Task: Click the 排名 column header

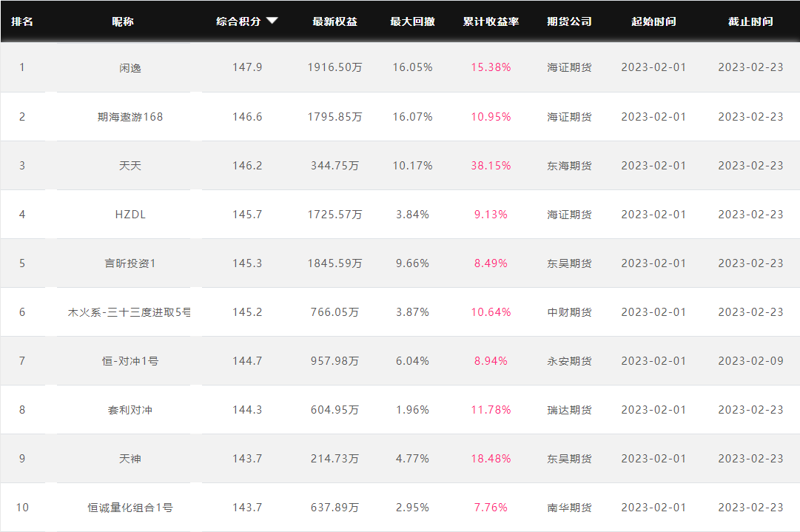Action: [22, 21]
